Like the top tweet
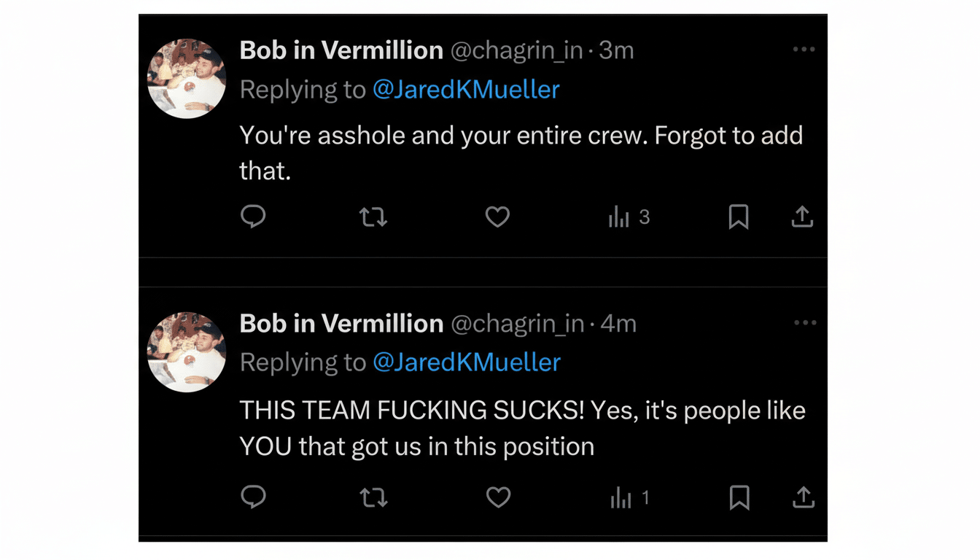 tap(497, 217)
